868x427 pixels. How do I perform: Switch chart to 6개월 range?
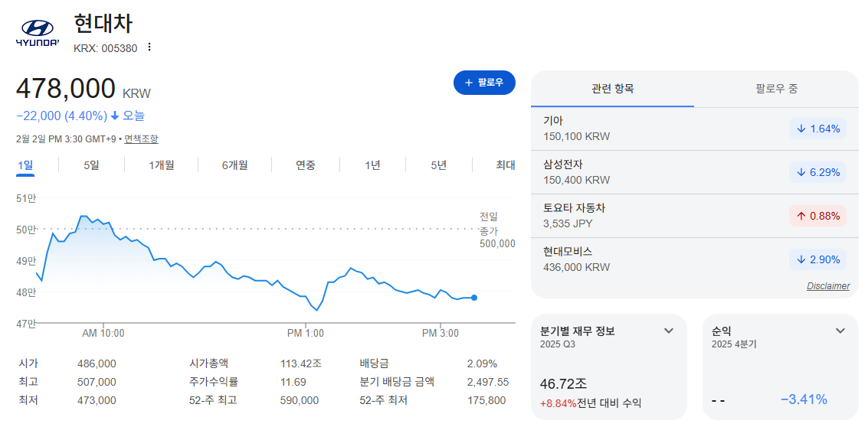[x=234, y=165]
